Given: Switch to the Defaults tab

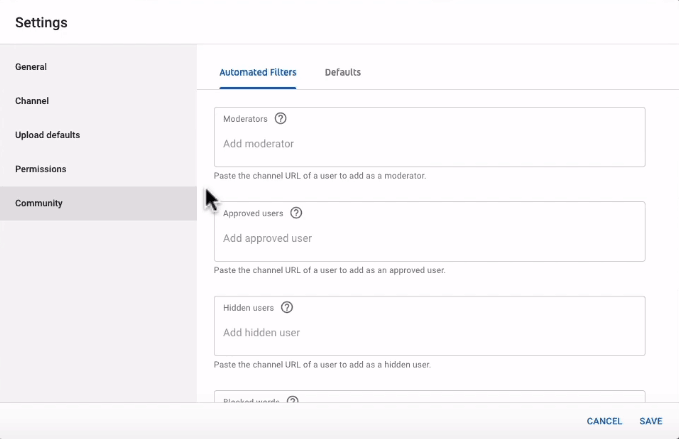Looking at the screenshot, I should [343, 72].
